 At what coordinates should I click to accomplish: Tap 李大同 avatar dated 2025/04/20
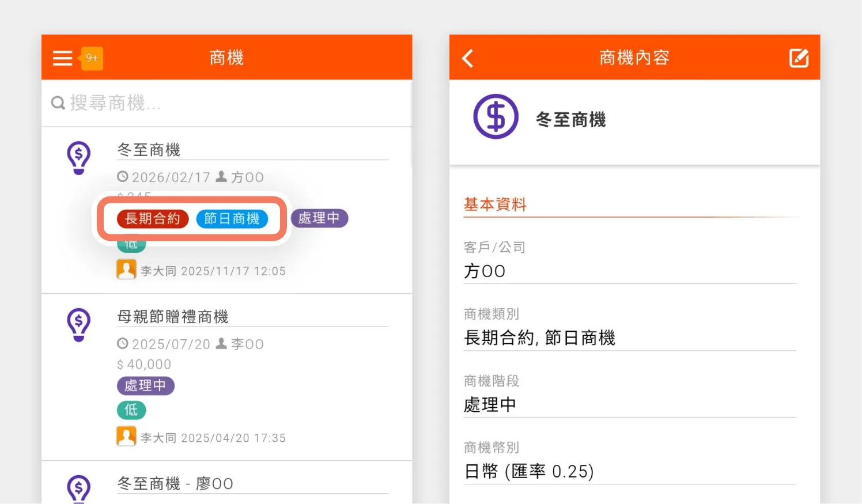point(126,436)
